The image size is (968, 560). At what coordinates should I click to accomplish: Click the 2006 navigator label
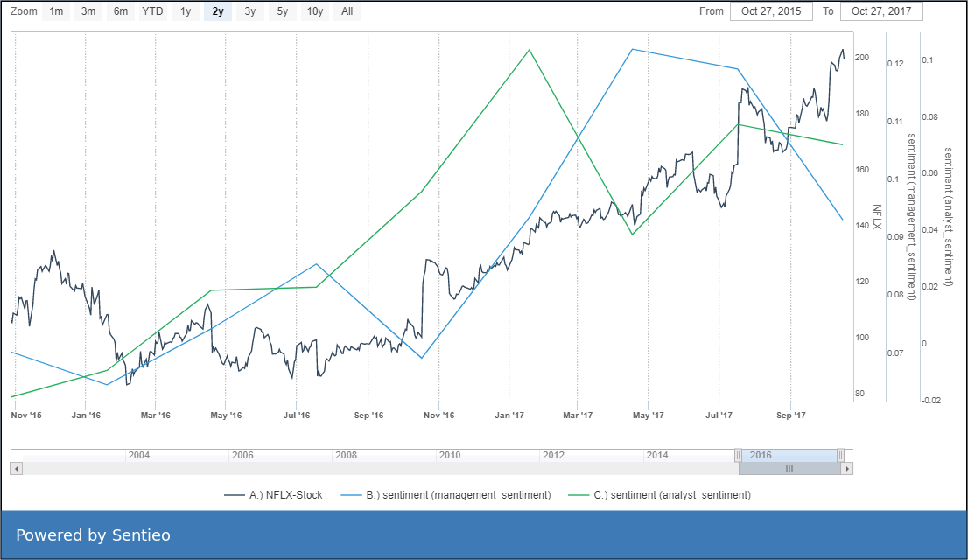coord(242,455)
